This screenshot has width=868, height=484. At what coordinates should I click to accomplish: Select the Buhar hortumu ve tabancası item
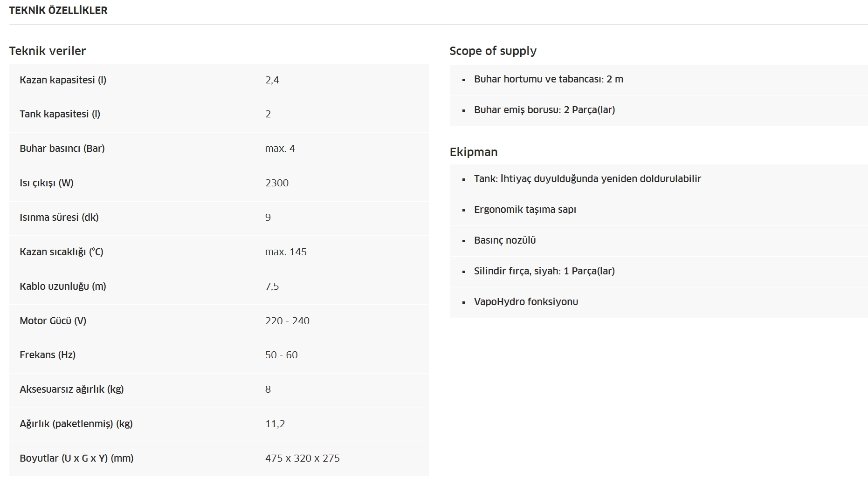[549, 79]
